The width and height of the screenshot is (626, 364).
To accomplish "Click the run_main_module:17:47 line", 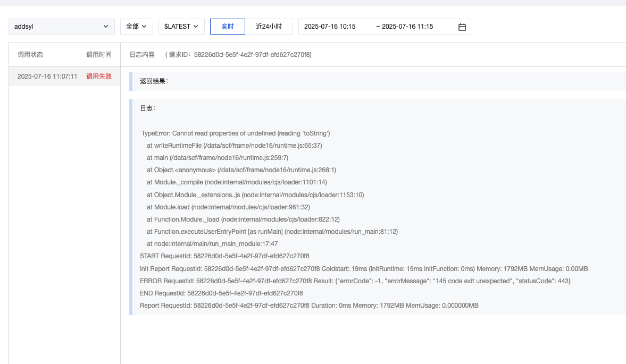I will click(212, 244).
